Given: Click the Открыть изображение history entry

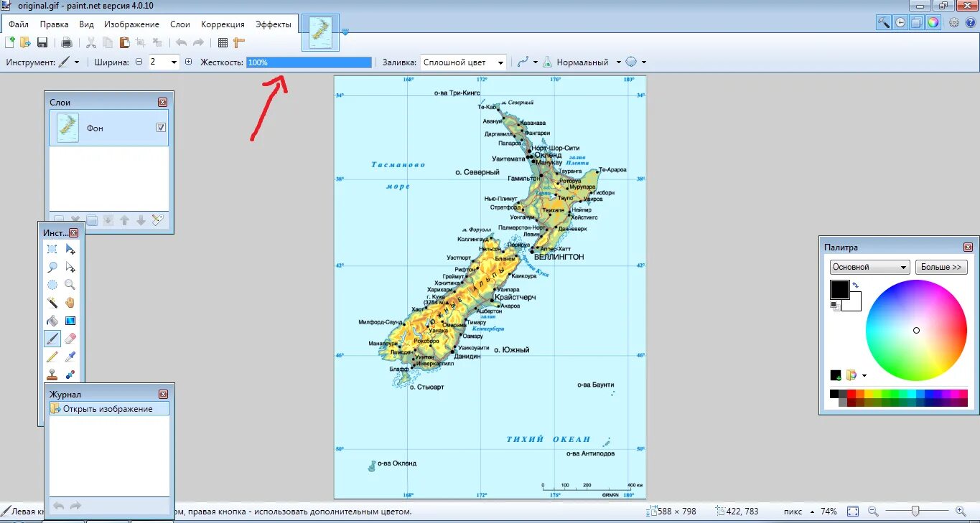Looking at the screenshot, I should 109,409.
